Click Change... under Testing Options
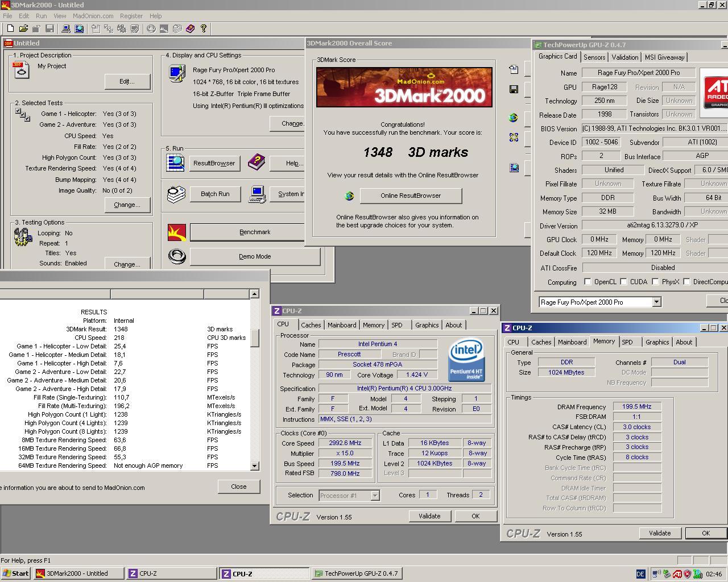728x582 pixels. click(127, 264)
